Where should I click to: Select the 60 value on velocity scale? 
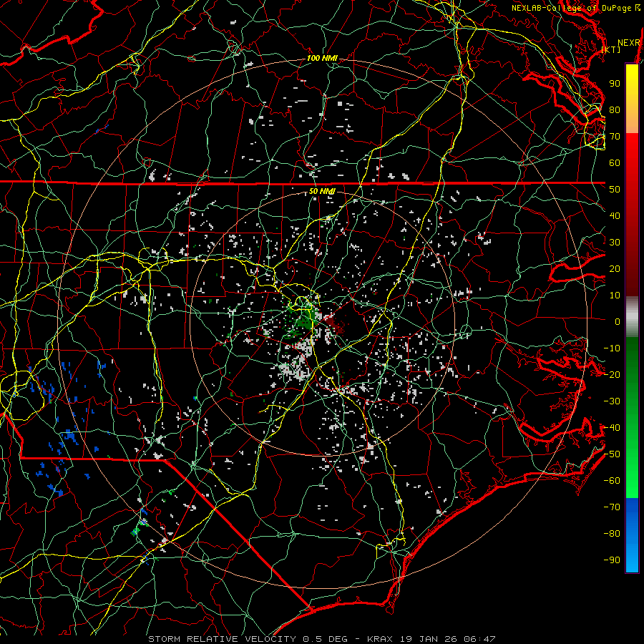click(x=615, y=163)
